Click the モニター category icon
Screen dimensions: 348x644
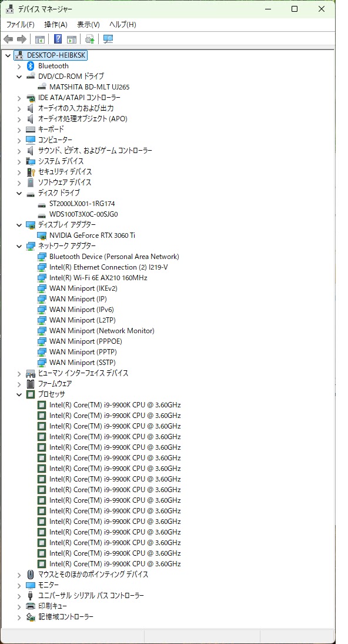tap(31, 585)
